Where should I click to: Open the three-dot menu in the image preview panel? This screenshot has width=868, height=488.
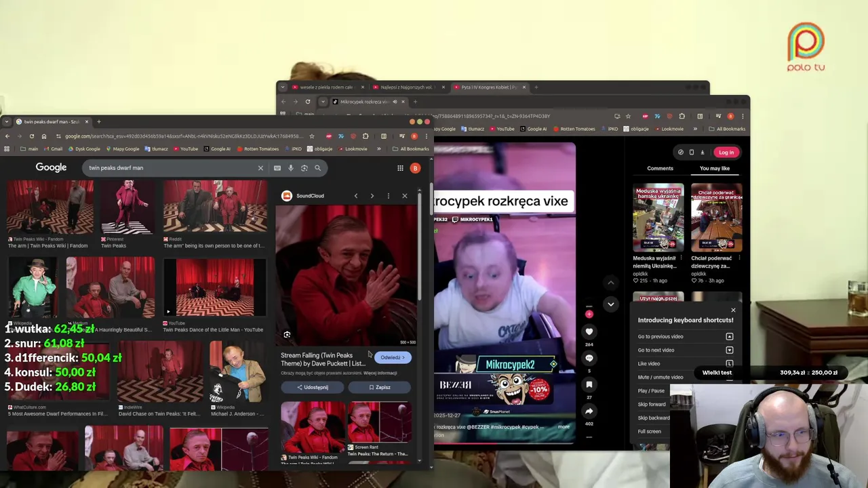[389, 196]
